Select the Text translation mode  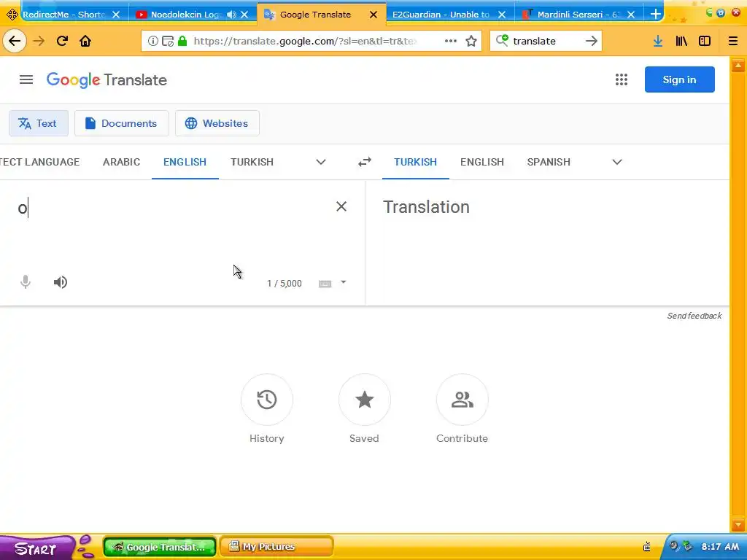click(x=39, y=123)
